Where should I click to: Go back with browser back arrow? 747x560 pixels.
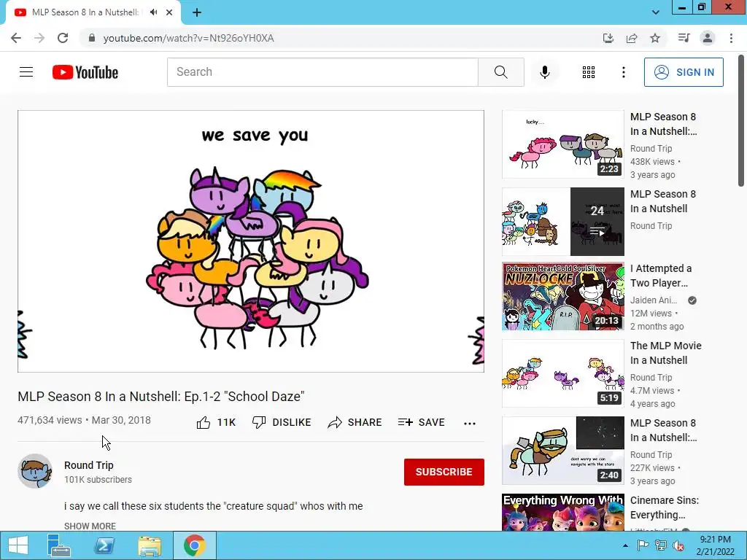(16, 38)
